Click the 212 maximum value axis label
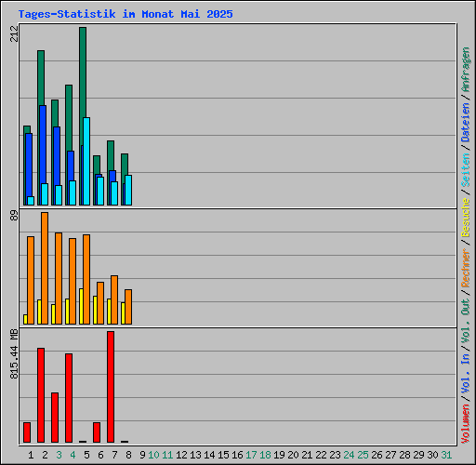 click(14, 33)
